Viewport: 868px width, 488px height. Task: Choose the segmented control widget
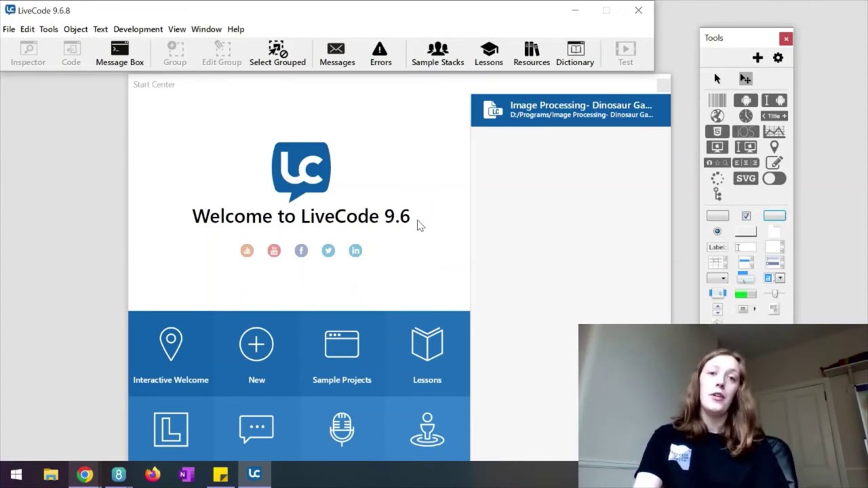point(745,163)
